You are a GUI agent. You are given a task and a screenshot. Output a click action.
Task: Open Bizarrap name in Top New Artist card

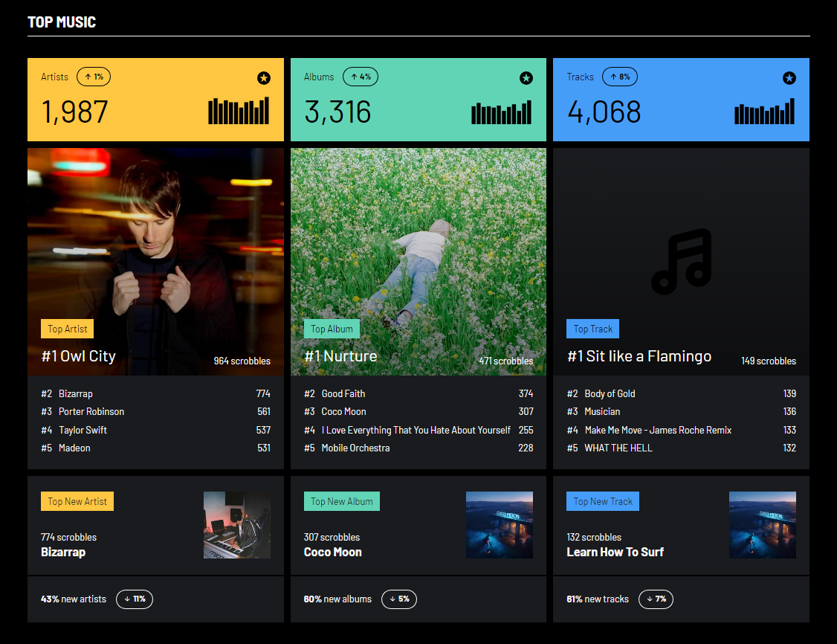tap(63, 552)
